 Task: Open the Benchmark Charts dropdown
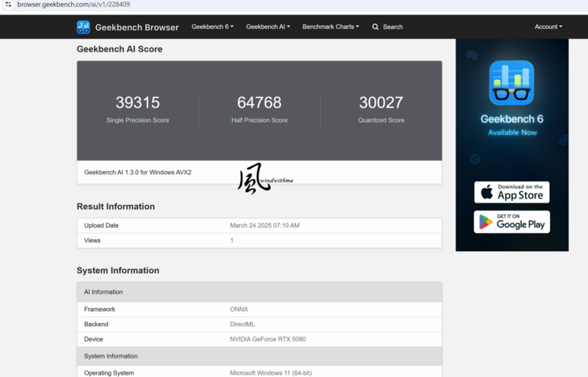(x=330, y=27)
